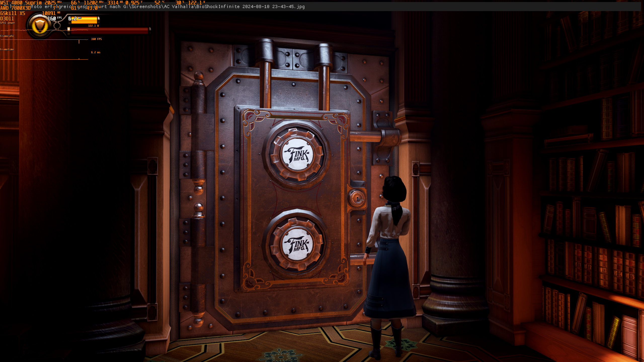The width and height of the screenshot is (644, 362).
Task: Click the D3D11 API label in overlay
Action: coord(7,19)
